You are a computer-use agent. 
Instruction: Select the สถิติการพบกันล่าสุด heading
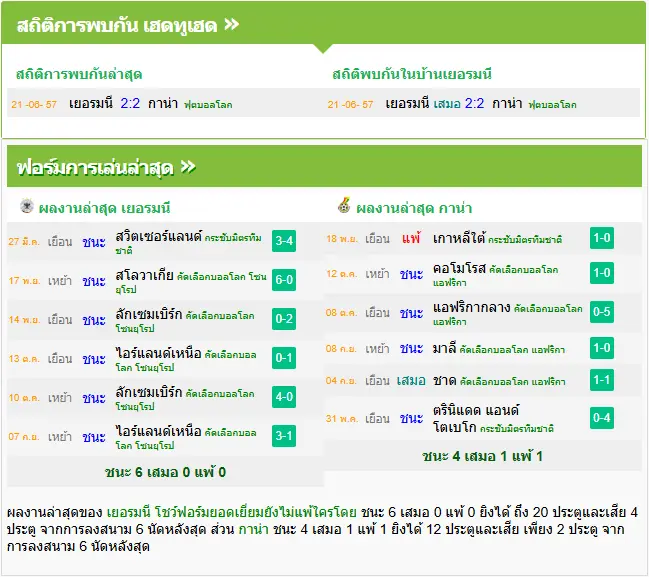(79, 75)
